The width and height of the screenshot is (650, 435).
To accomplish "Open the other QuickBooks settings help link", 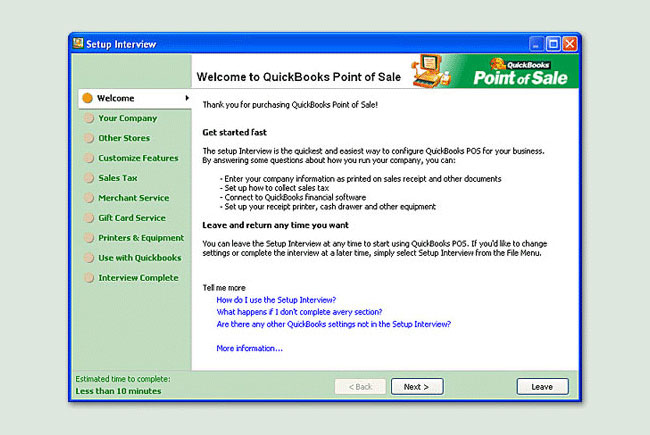I will pos(333,324).
